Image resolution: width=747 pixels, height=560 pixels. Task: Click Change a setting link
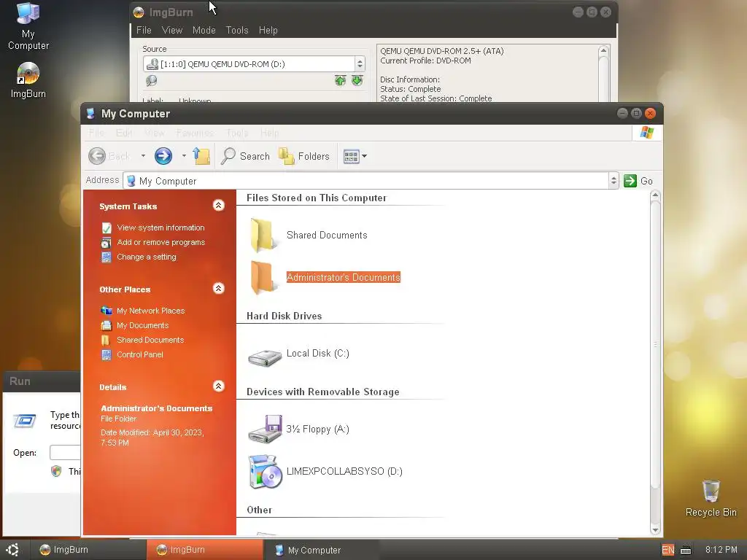click(x=146, y=257)
